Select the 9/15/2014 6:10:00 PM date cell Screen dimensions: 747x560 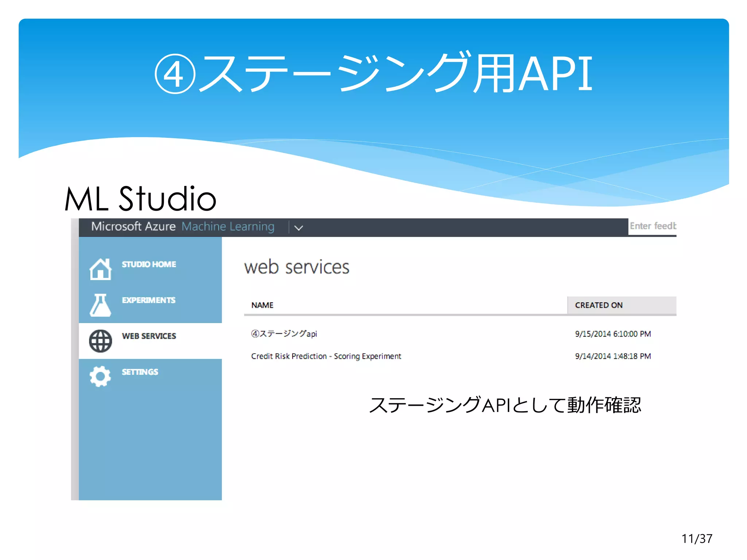click(613, 334)
